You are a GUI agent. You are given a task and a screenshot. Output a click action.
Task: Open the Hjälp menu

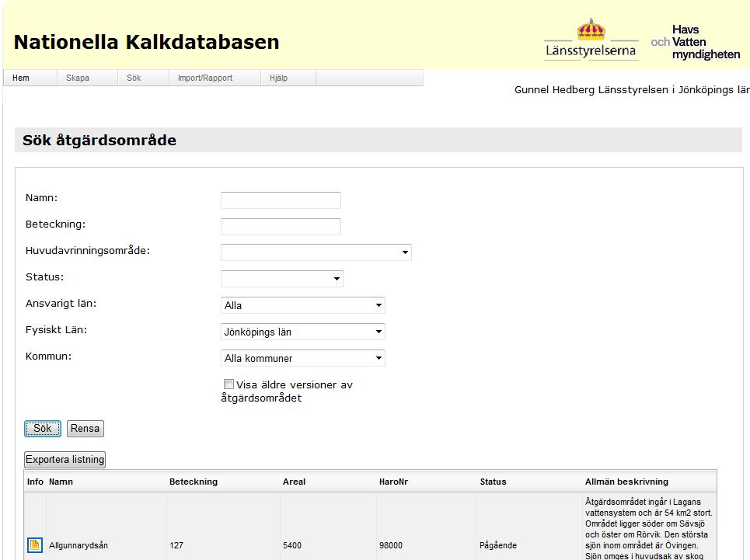(x=288, y=78)
